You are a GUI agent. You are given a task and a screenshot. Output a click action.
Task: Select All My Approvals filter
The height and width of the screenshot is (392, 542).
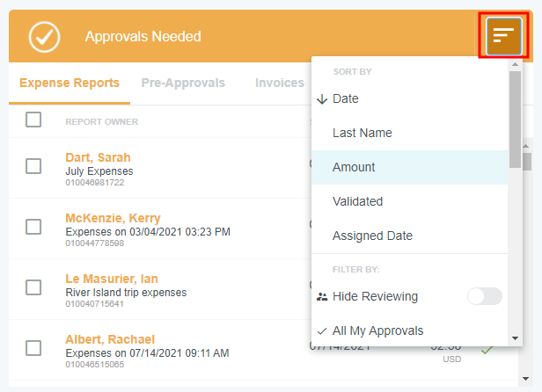[x=377, y=330]
